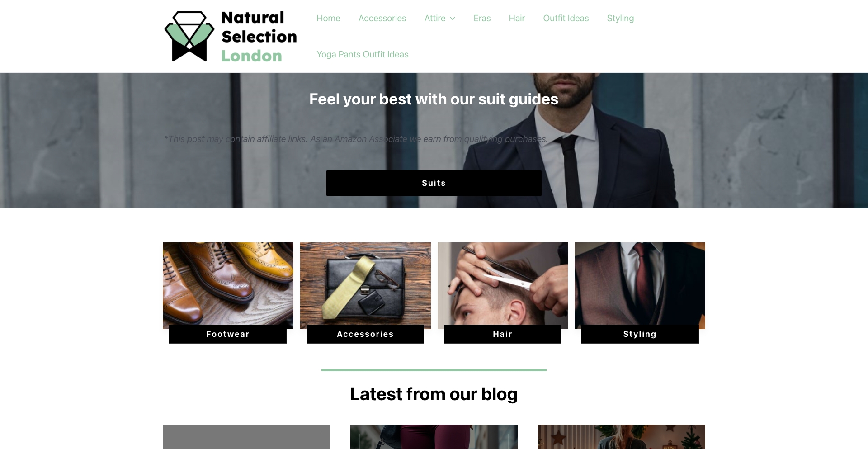Open the Styling nav link in header
Viewport: 868px width, 449px height.
(x=620, y=18)
